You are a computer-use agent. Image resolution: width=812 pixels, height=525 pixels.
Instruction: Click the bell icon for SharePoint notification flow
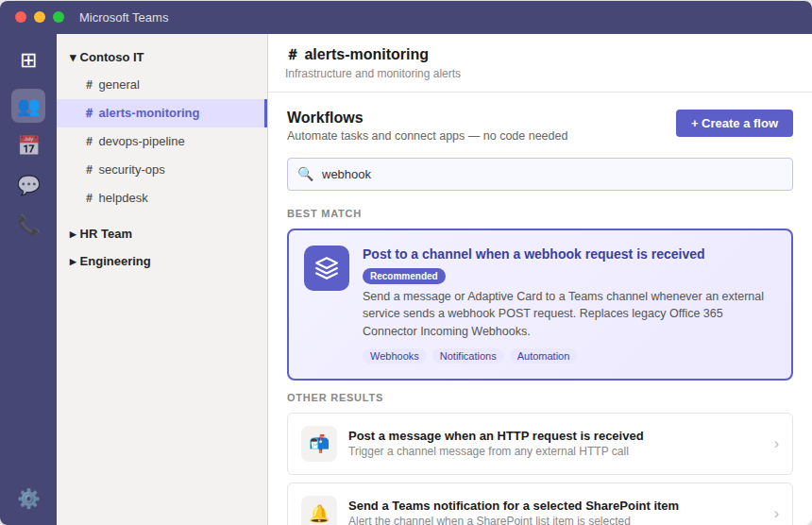tap(319, 513)
